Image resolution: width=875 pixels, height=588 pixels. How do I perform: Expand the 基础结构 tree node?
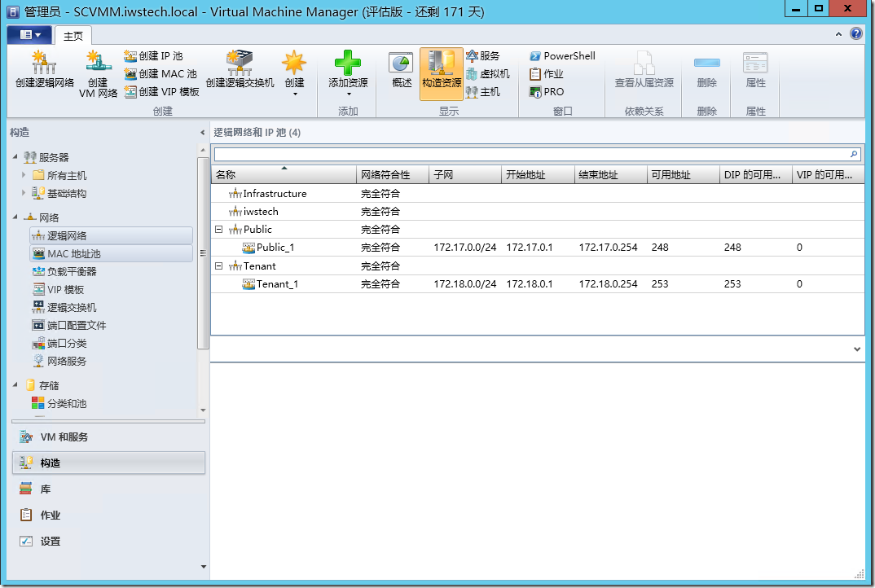pos(24,192)
